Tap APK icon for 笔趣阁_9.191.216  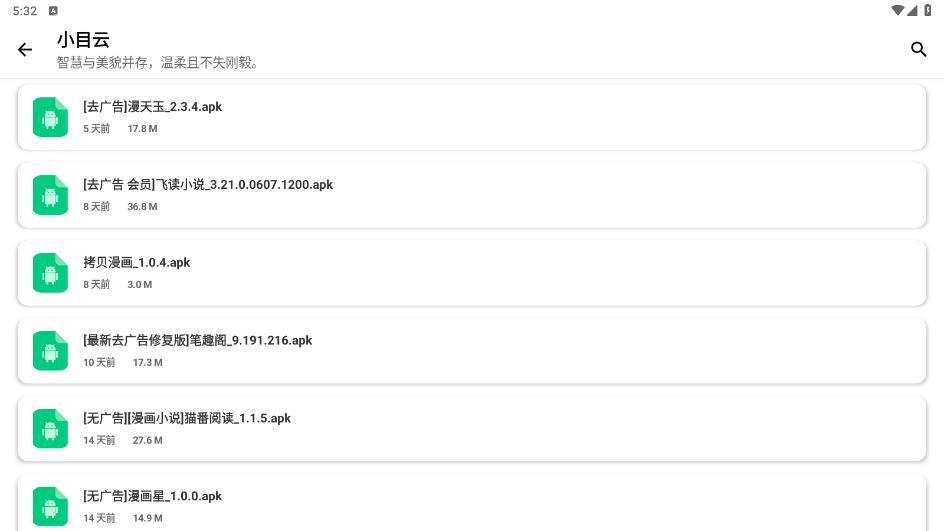point(50,351)
